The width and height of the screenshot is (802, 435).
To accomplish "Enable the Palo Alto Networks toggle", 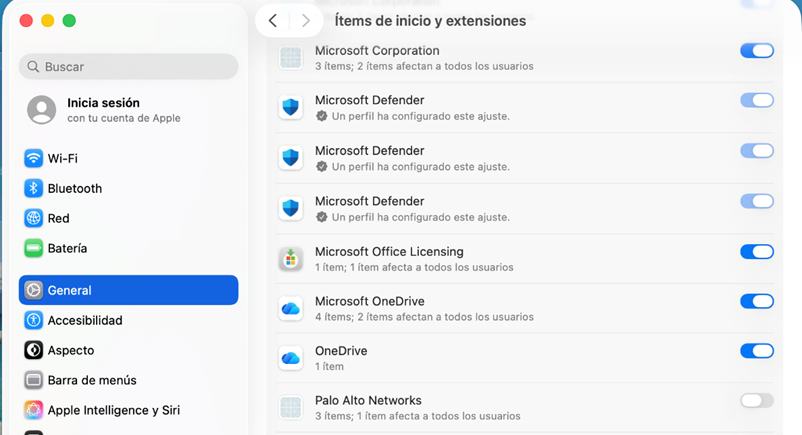I will (x=756, y=401).
